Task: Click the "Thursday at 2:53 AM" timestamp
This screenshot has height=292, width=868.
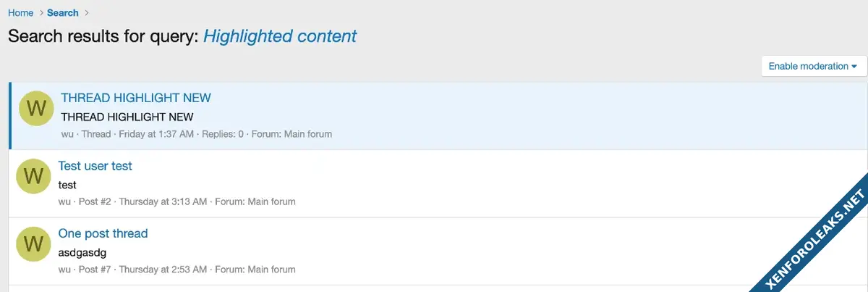Action: click(163, 270)
